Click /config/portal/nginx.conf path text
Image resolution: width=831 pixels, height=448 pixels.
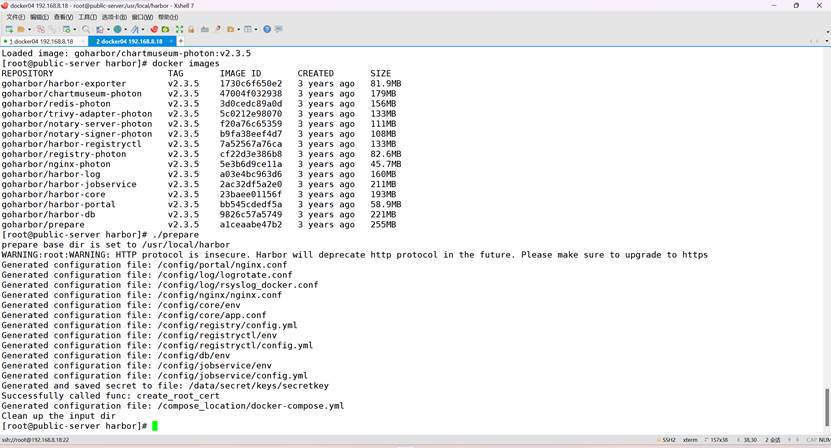click(x=222, y=265)
